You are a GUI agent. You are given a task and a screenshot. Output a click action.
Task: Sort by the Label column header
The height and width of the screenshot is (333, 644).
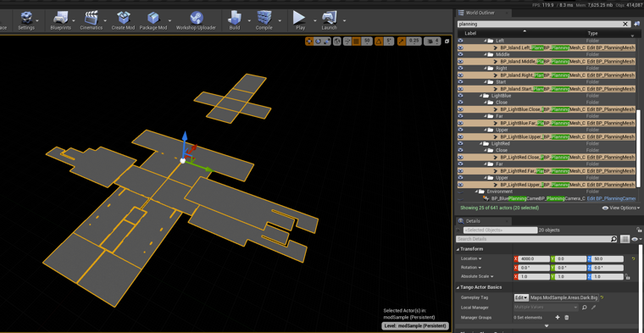470,33
